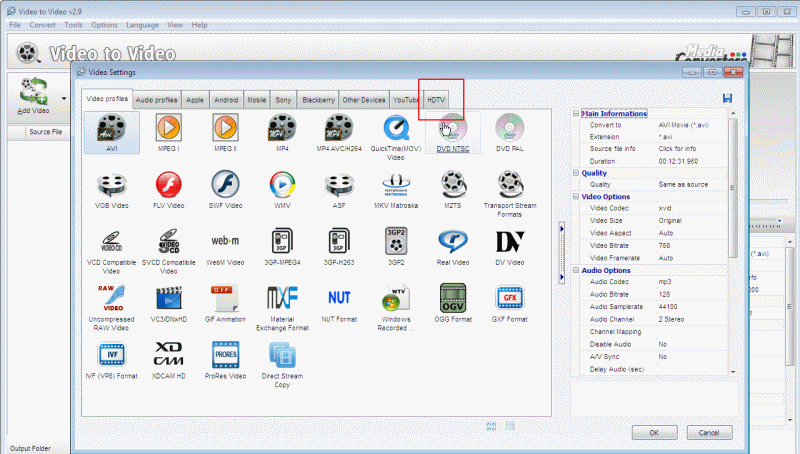
Task: Click the Source file info 'Click for info'
Action: [x=677, y=149]
